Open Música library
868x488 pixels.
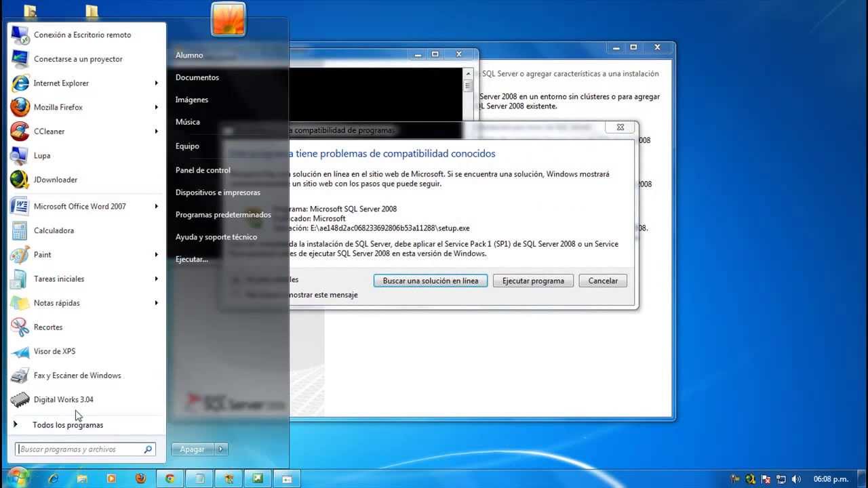pos(188,122)
